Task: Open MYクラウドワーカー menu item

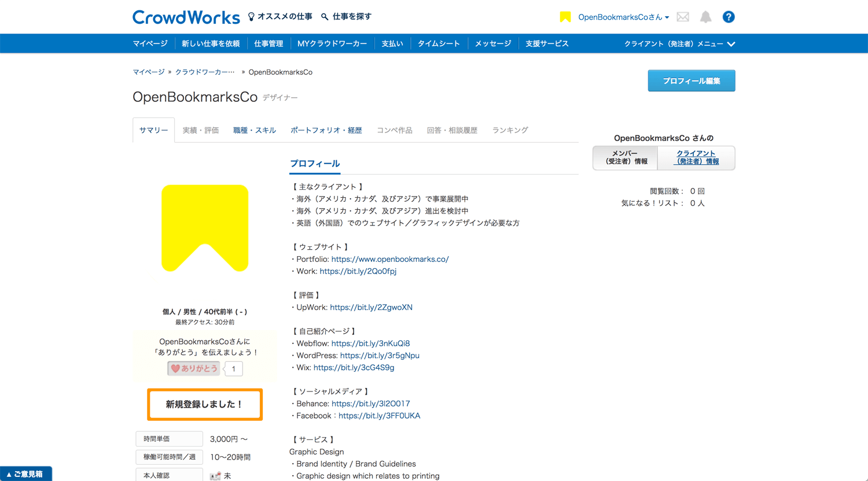Action: (332, 44)
